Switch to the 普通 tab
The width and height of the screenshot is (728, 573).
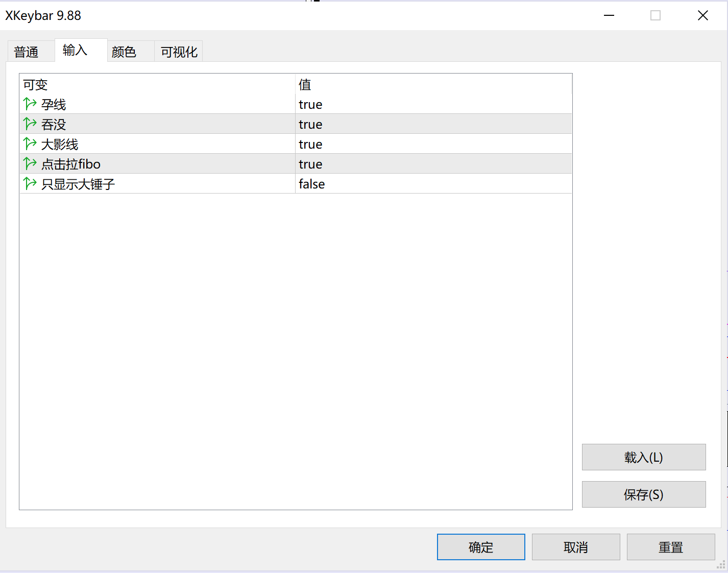pyautogui.click(x=27, y=52)
